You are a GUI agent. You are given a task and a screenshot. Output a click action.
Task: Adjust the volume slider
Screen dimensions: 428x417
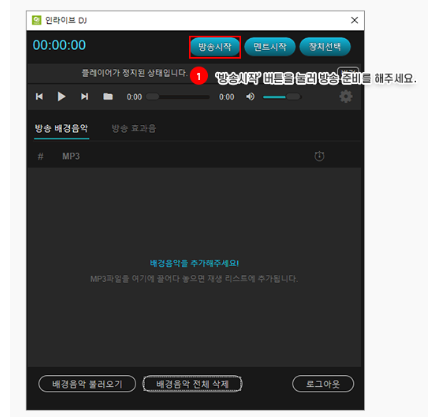(282, 97)
